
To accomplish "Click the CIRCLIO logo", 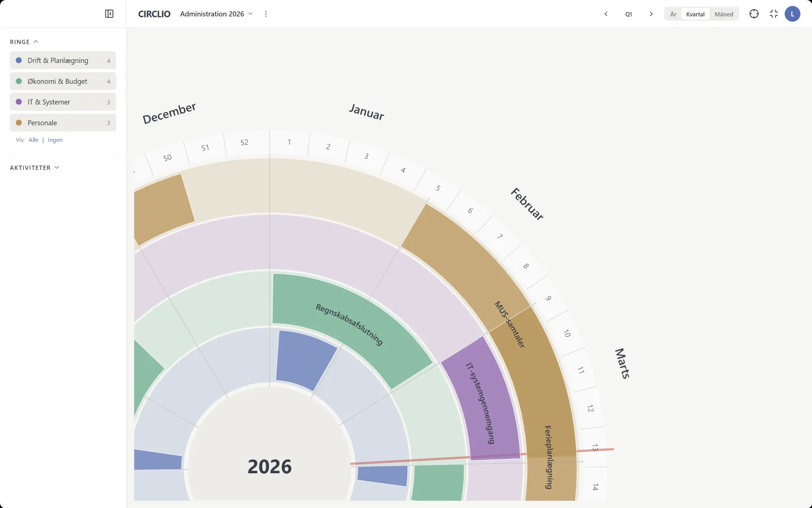I will tap(154, 14).
